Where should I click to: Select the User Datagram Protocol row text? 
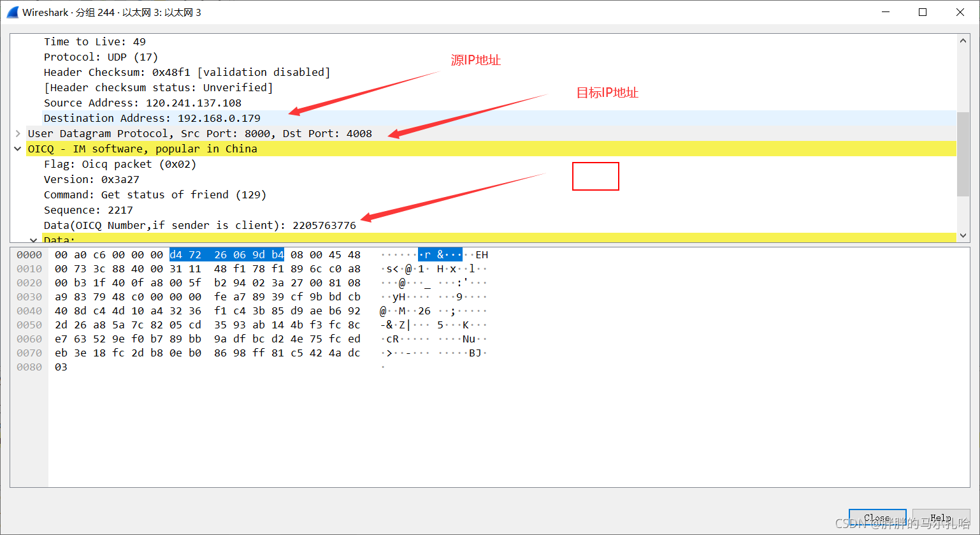pyautogui.click(x=199, y=133)
